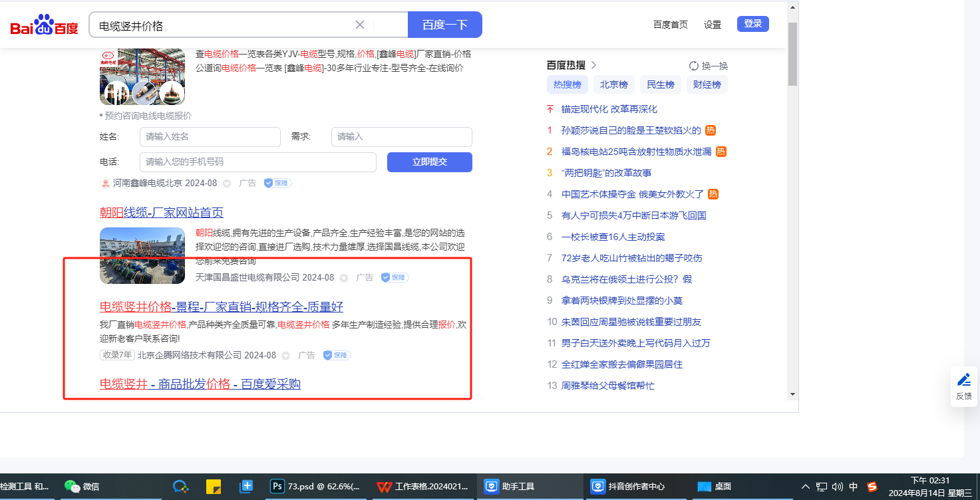Submit the form with 立即提交
The width and height of the screenshot is (980, 500).
coord(429,162)
